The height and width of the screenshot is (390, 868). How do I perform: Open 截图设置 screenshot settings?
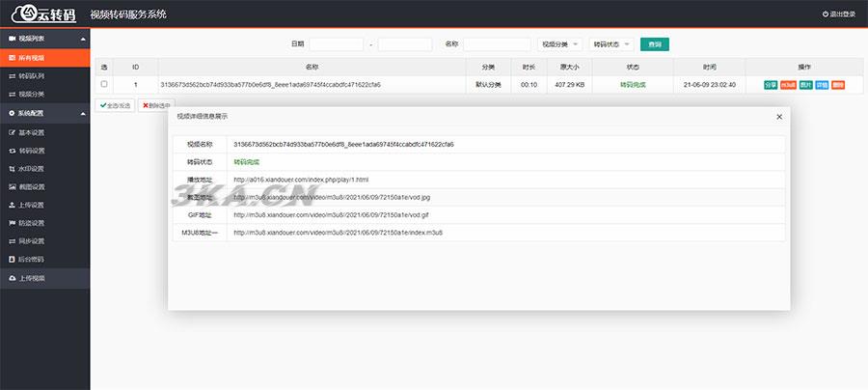click(x=32, y=186)
